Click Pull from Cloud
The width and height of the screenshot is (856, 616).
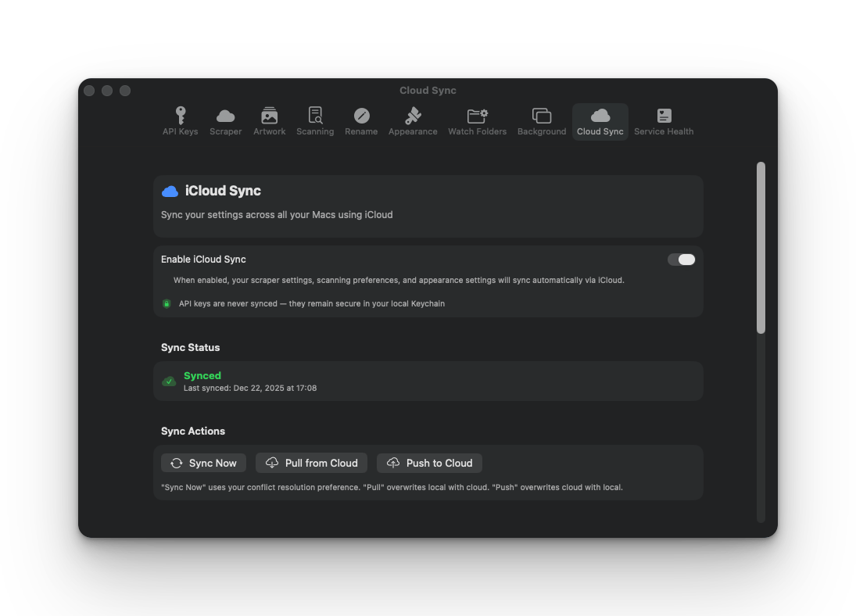(311, 463)
